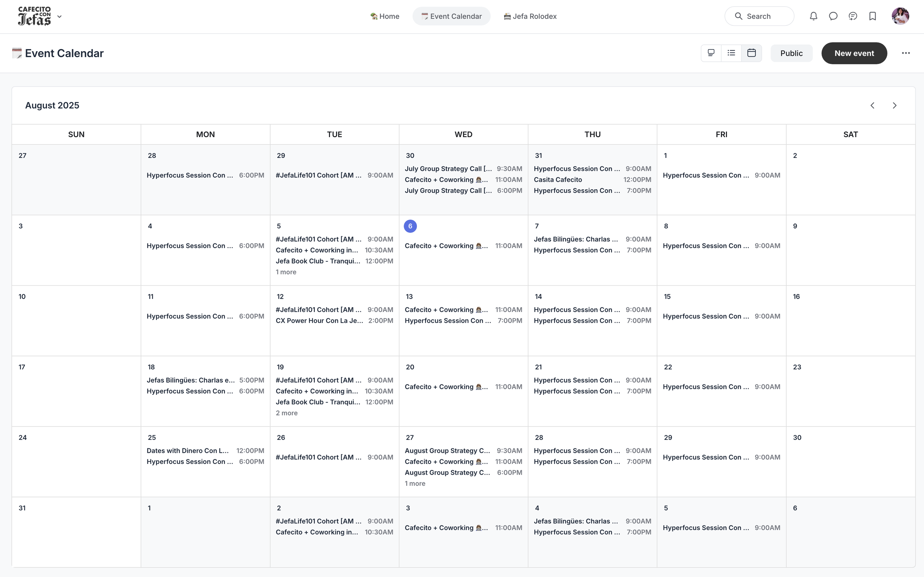Open the chat threads icon
This screenshot has height=577, width=924.
[x=853, y=16]
